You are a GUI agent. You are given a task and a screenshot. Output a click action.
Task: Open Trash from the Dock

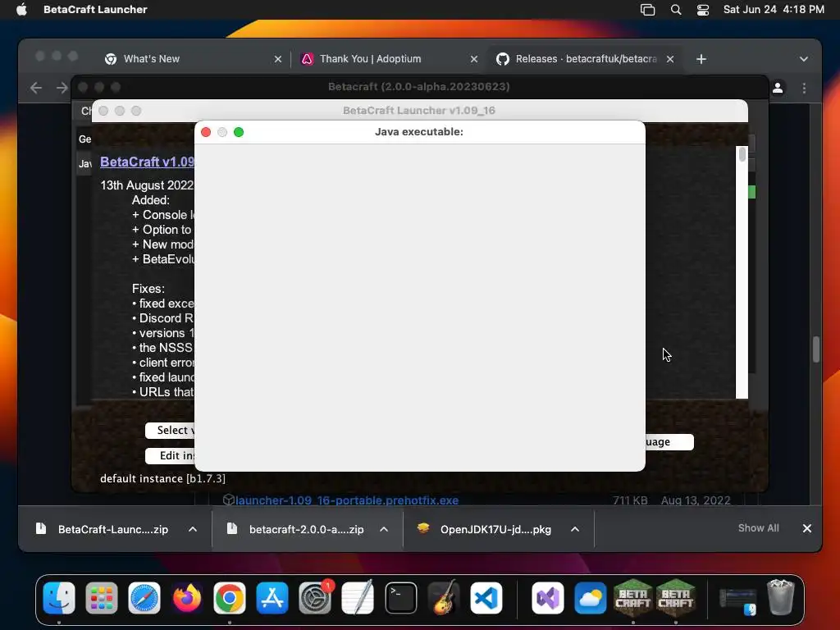pos(781,598)
